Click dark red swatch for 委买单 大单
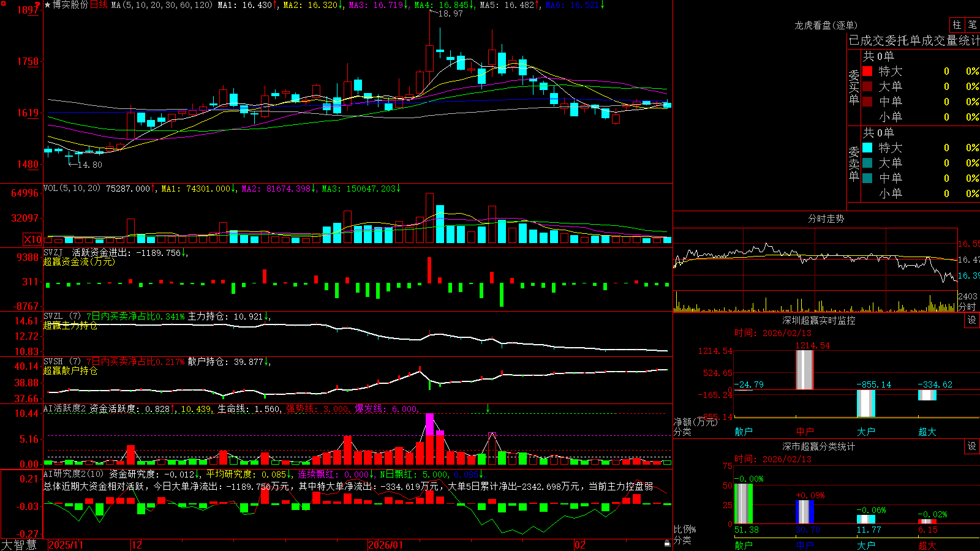The image size is (980, 551). click(867, 86)
